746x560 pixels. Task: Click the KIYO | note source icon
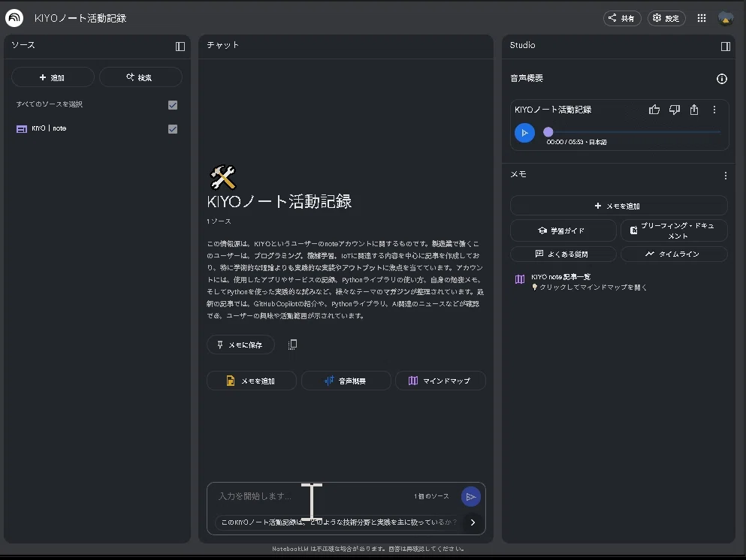pos(21,129)
